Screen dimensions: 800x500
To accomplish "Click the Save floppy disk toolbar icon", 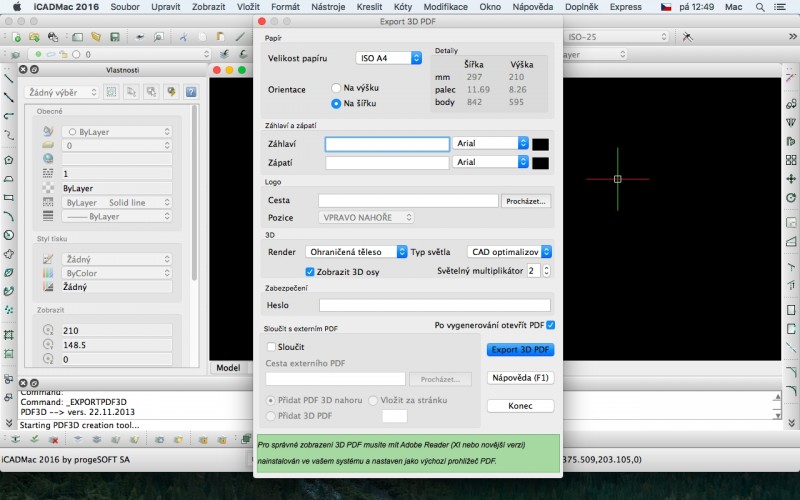I will (115, 37).
